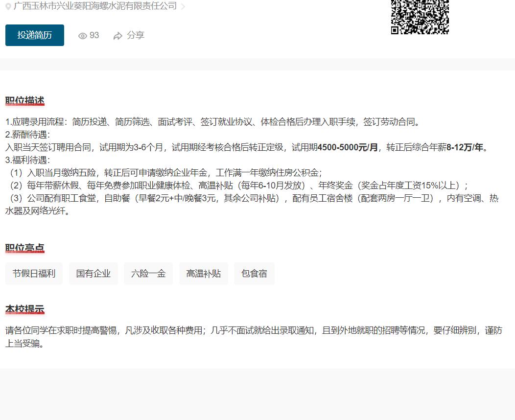This screenshot has width=515, height=420.
Task: Select the 本校提示 section heading
Action: tap(25, 309)
